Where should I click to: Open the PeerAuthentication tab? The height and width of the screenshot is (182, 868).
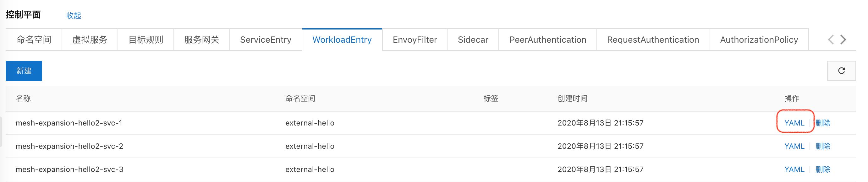[x=547, y=40]
